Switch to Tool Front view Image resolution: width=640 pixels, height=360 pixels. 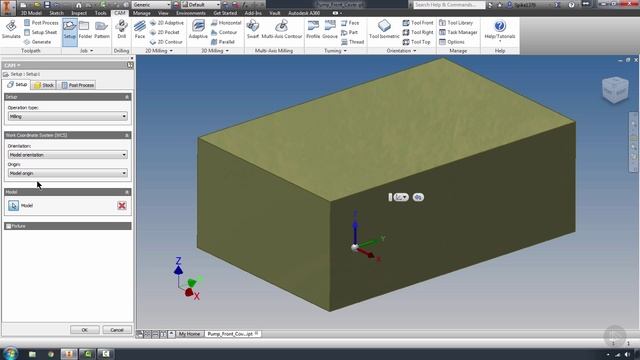pyautogui.click(x=418, y=23)
